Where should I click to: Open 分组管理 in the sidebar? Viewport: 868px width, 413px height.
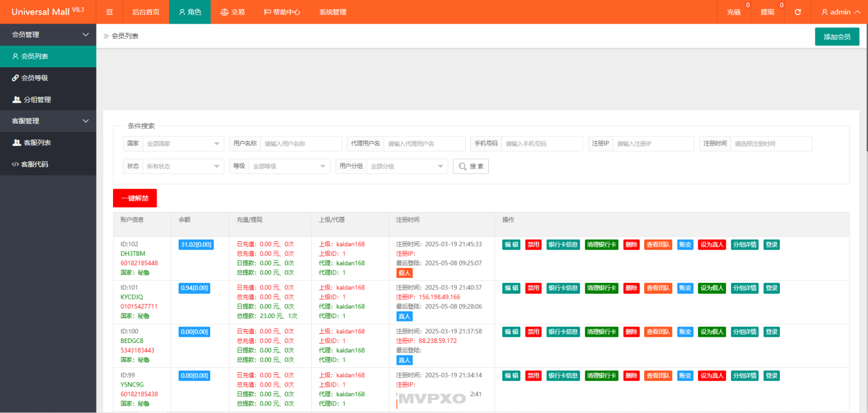(x=48, y=99)
